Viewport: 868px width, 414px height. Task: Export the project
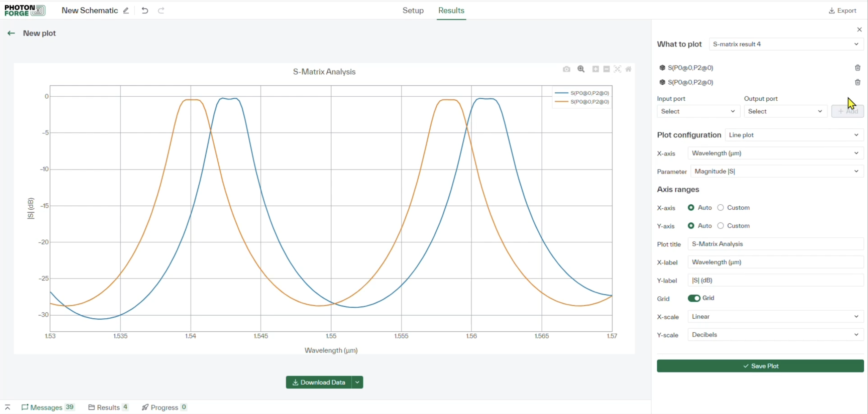[x=843, y=10]
